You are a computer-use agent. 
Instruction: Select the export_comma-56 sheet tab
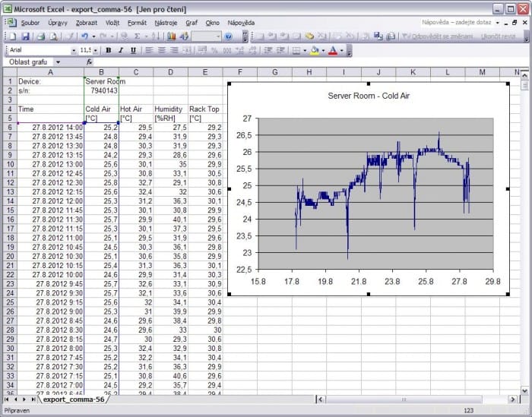(72, 399)
